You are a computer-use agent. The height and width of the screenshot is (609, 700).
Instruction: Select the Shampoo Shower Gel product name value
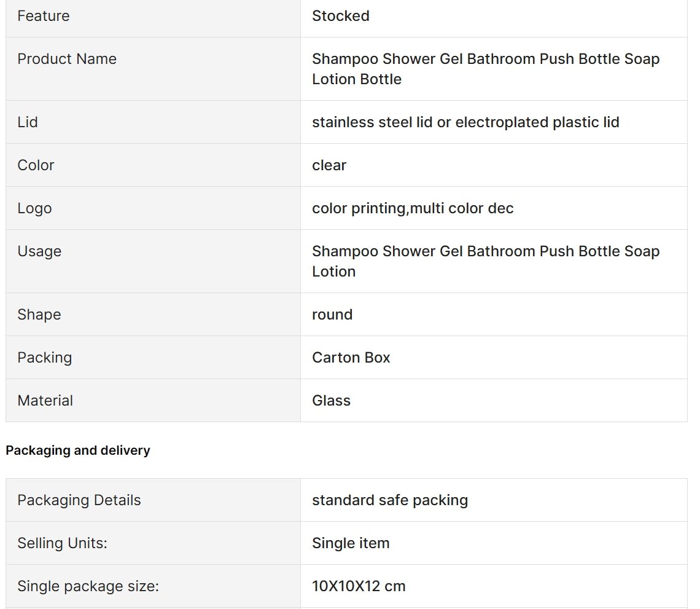click(486, 69)
